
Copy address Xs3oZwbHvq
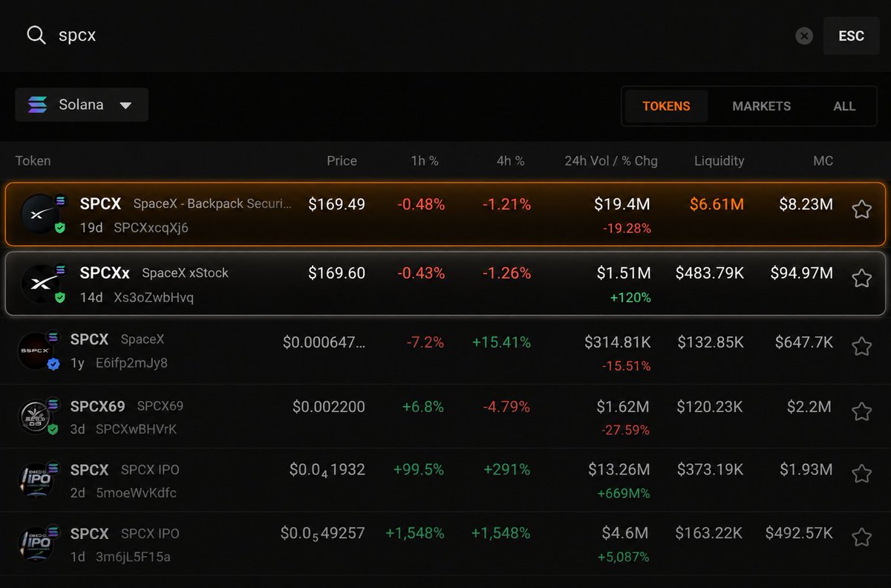coord(154,297)
